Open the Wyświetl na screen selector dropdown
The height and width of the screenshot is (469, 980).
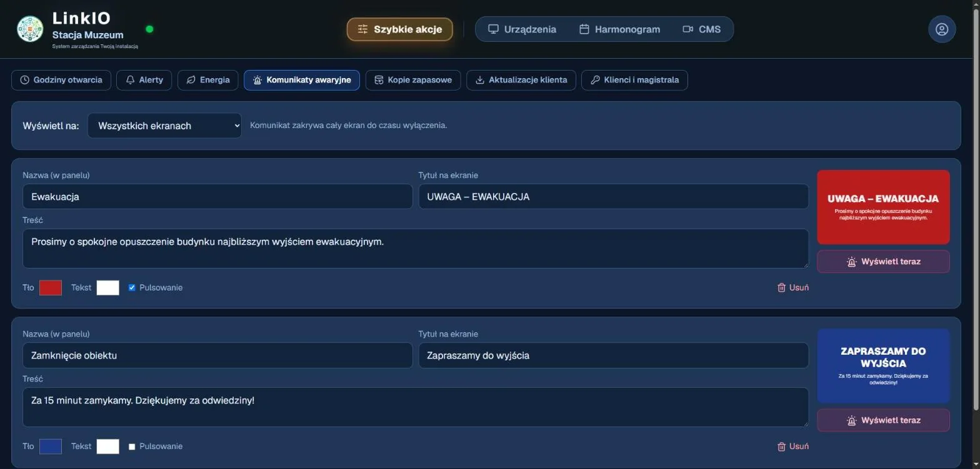(164, 126)
